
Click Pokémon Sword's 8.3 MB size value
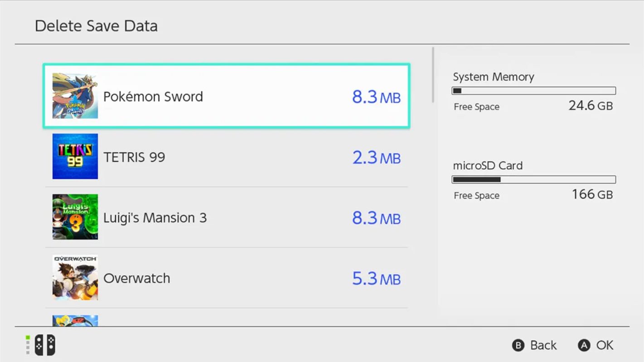pos(377,97)
